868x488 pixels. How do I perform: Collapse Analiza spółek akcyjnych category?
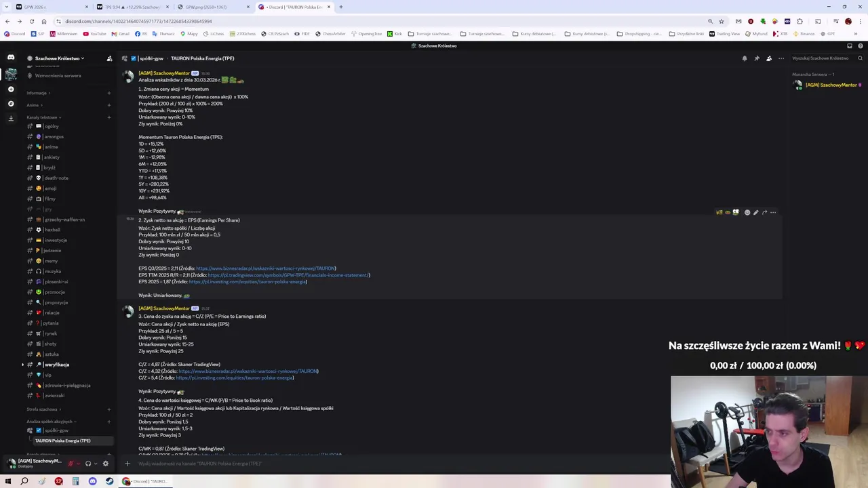(51, 422)
